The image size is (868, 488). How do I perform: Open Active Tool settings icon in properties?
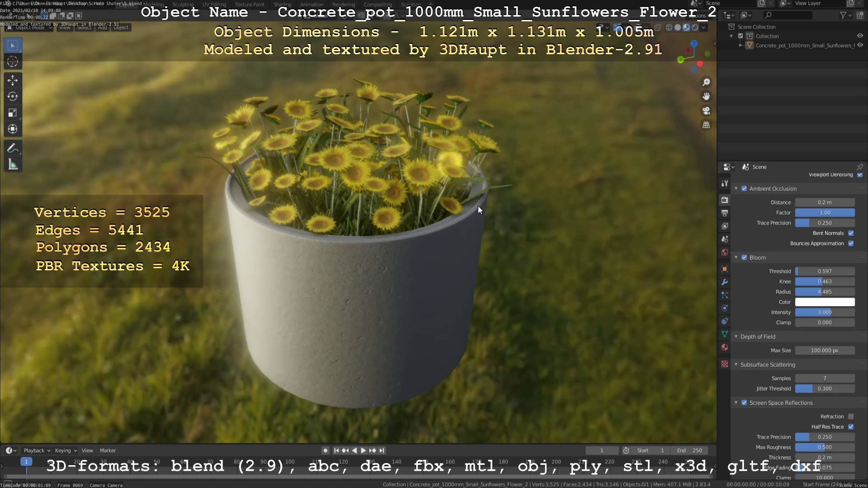[x=724, y=183]
